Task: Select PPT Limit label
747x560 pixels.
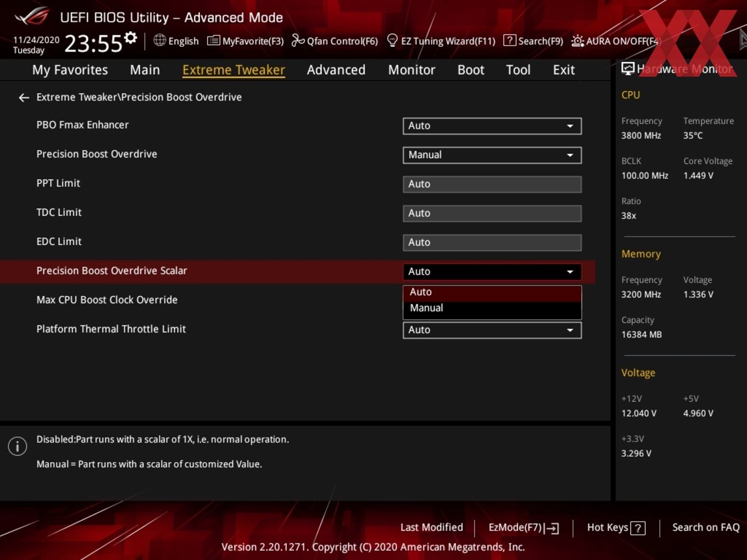Action: click(x=58, y=183)
